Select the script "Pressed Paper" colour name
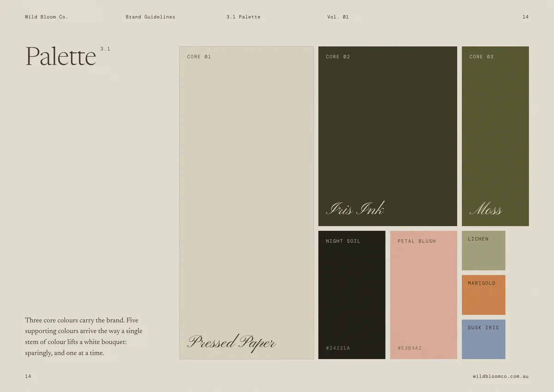554x392 pixels. coord(232,343)
